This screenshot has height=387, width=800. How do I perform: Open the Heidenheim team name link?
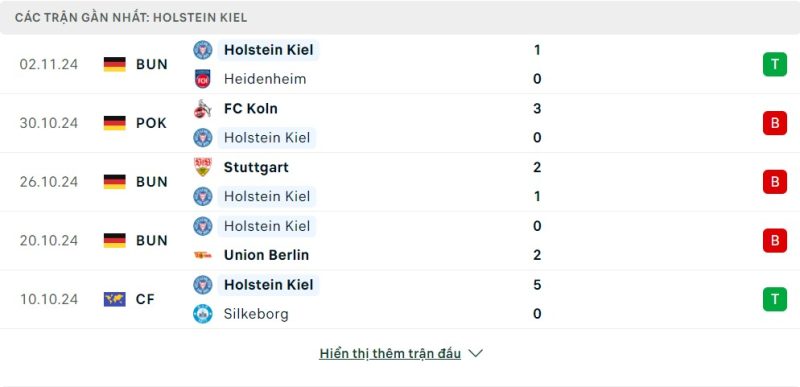pyautogui.click(x=265, y=79)
